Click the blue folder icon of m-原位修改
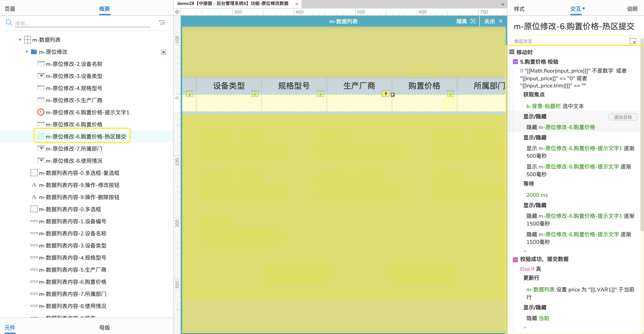This screenshot has width=644, height=334. [x=34, y=52]
